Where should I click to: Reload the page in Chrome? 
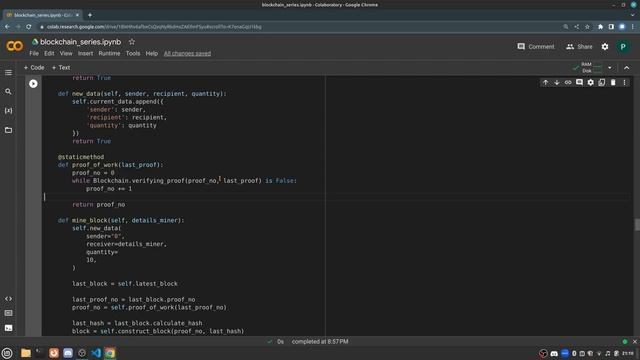[x=29, y=27]
